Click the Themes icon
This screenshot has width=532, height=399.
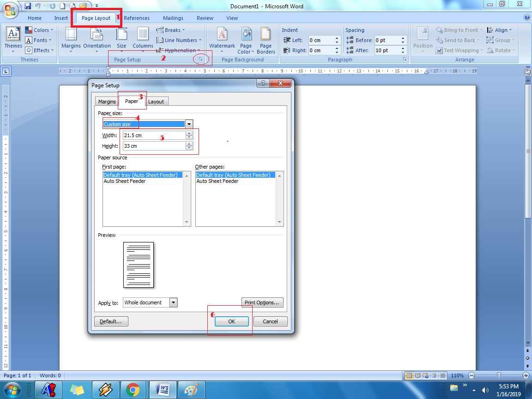(x=13, y=40)
